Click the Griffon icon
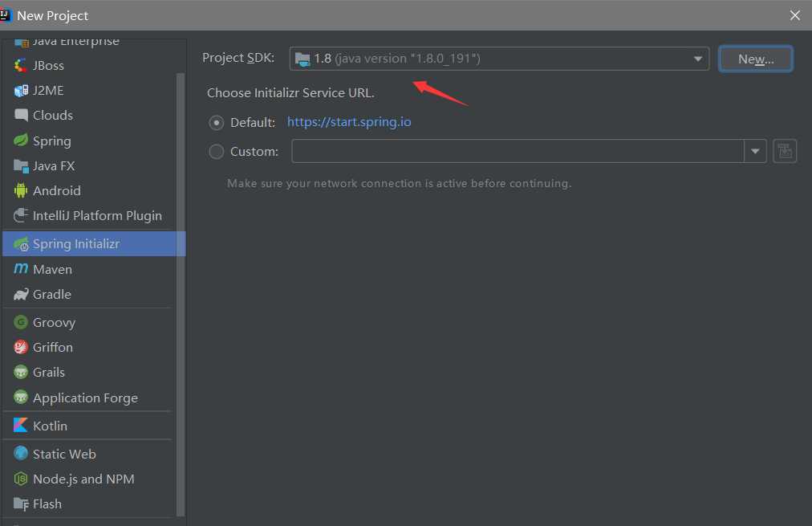 pyautogui.click(x=21, y=347)
